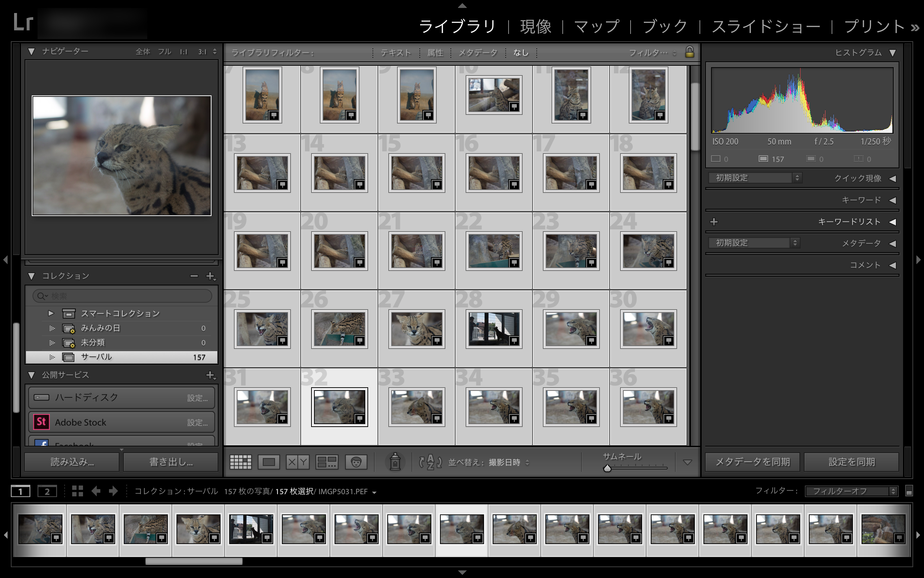Expand the コメント panel
The image size is (924, 578).
[892, 265]
